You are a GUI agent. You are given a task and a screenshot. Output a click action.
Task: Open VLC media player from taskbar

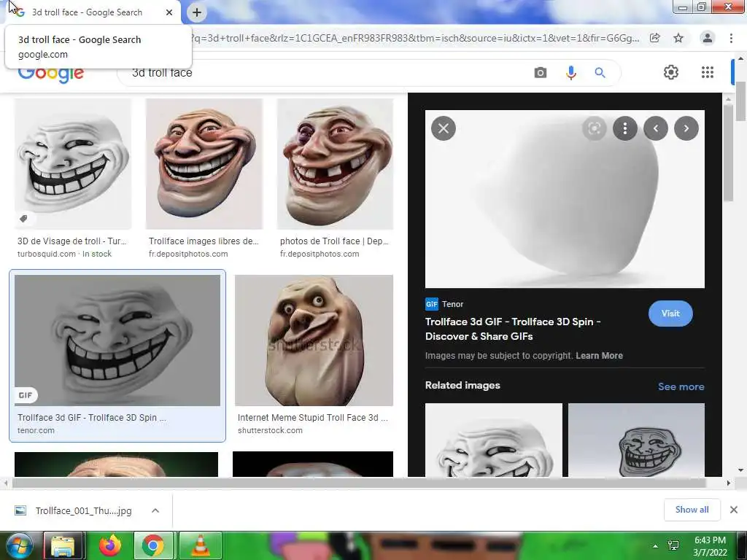point(201,545)
